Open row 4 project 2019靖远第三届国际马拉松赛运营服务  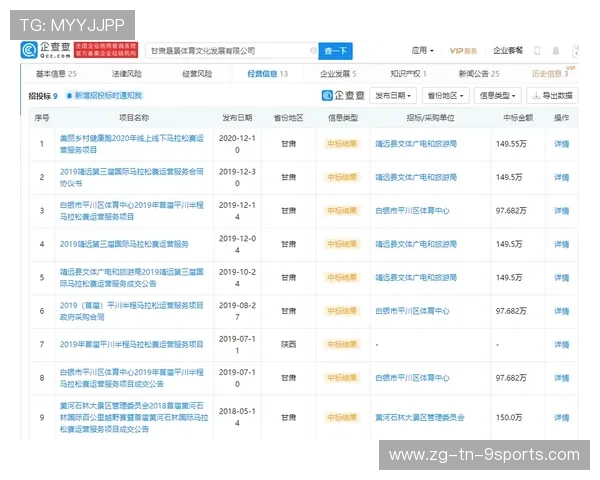(x=124, y=244)
